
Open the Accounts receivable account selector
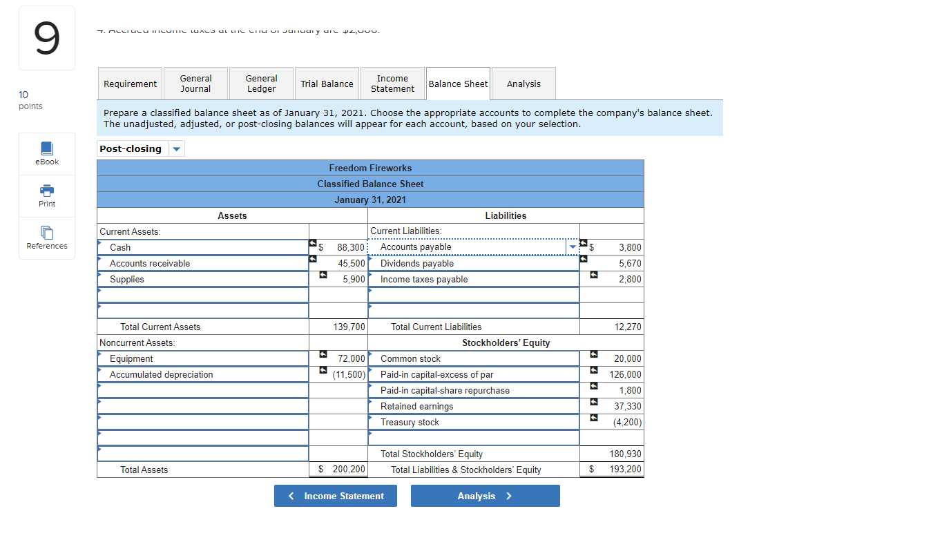tap(203, 263)
